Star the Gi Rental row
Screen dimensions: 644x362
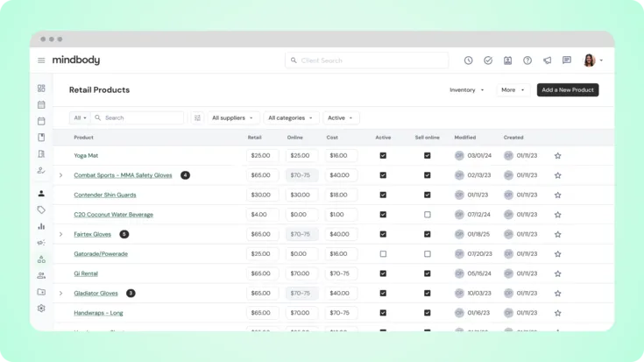click(x=557, y=273)
